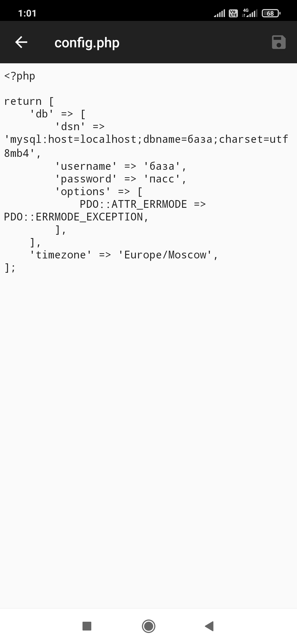The width and height of the screenshot is (297, 644).
Task: Place cursor on 'return [' line
Action: tap(29, 101)
